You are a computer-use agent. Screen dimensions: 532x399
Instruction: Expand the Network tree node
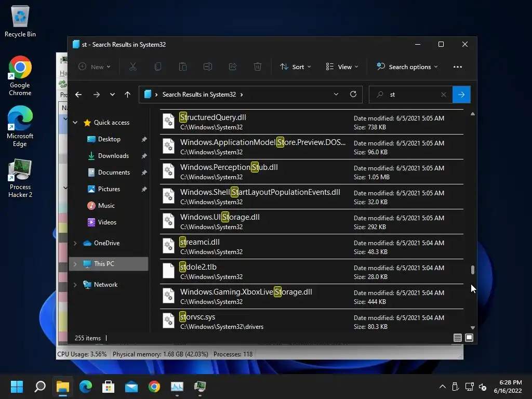coord(75,285)
